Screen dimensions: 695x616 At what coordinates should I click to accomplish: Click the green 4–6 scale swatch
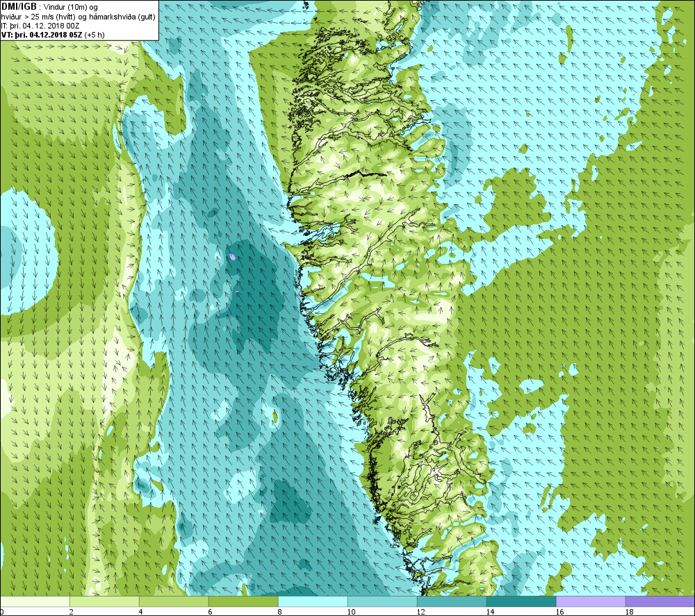pos(174,601)
